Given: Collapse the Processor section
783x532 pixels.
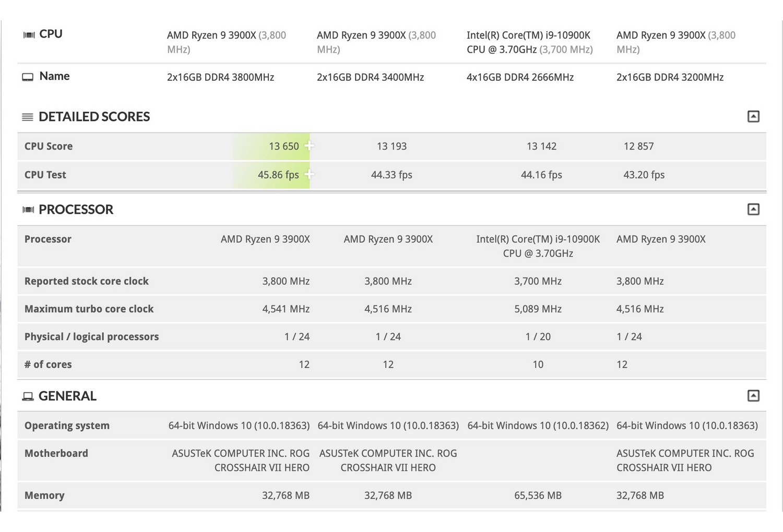Looking at the screenshot, I should pos(753,209).
